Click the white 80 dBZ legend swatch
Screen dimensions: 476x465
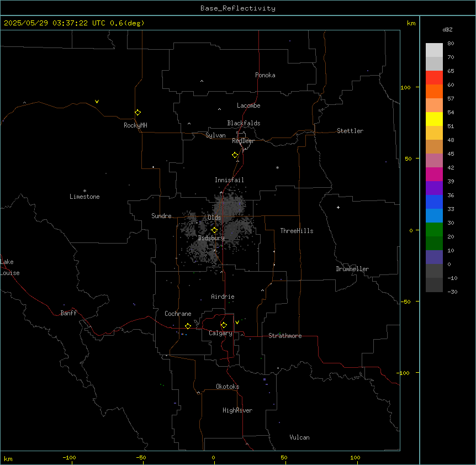(x=434, y=50)
